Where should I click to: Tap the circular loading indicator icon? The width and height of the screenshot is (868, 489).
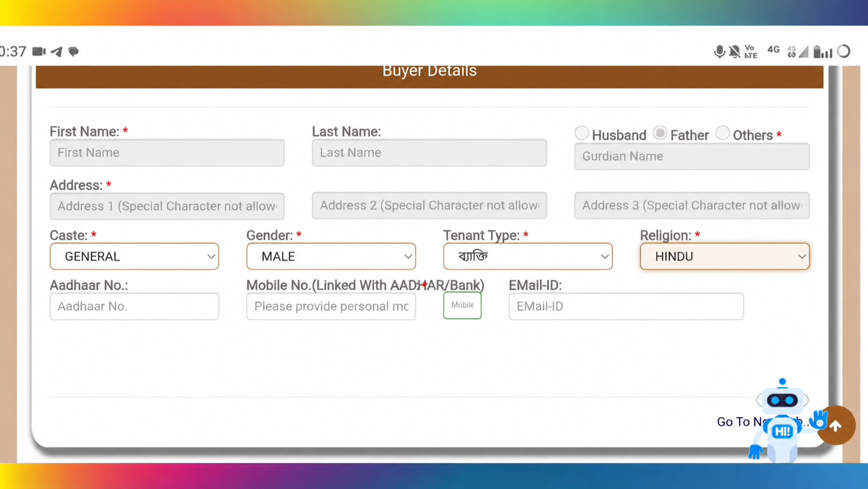pos(844,51)
